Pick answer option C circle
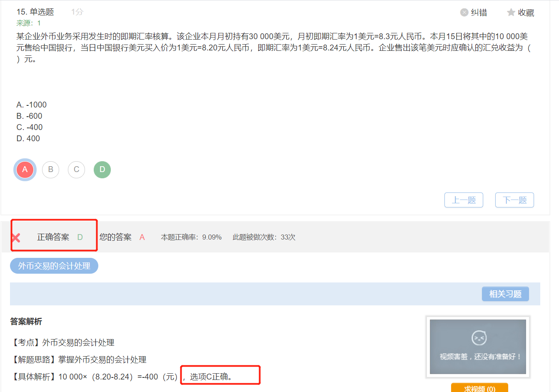This screenshot has height=392, width=559. tap(77, 170)
